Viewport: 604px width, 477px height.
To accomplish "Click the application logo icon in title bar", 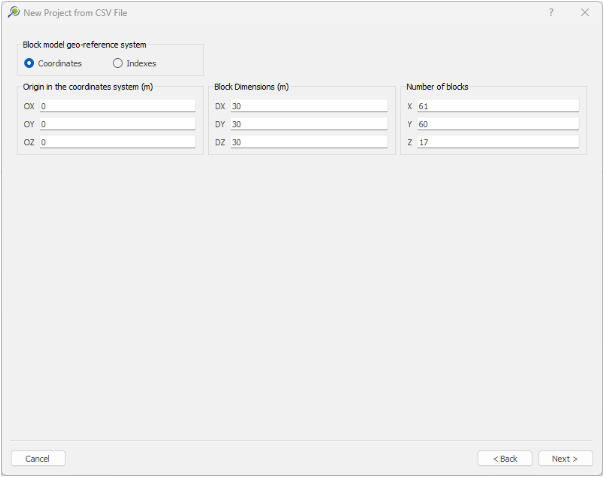I will [14, 12].
